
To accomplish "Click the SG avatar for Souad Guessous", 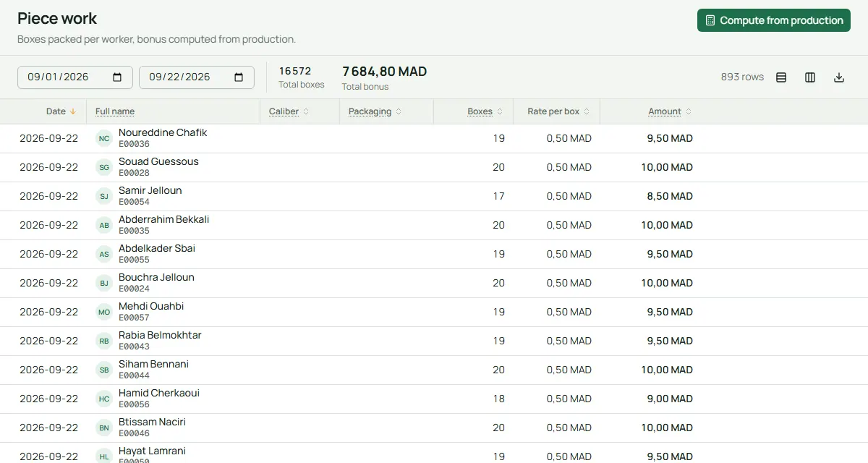I will tap(104, 167).
